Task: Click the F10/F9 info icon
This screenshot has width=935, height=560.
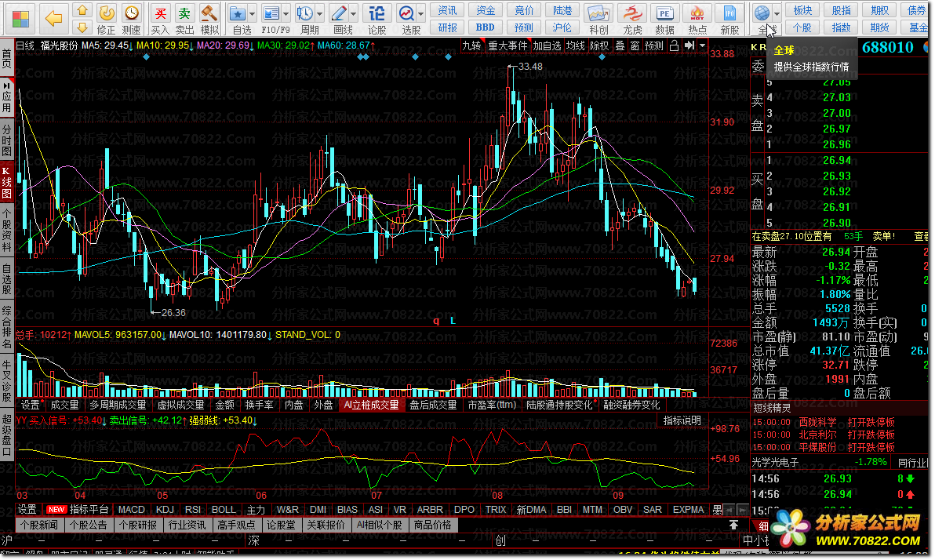Action: click(x=271, y=13)
